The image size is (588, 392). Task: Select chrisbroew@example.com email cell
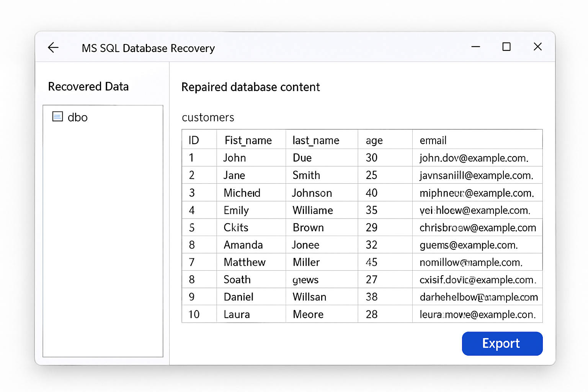tap(477, 227)
